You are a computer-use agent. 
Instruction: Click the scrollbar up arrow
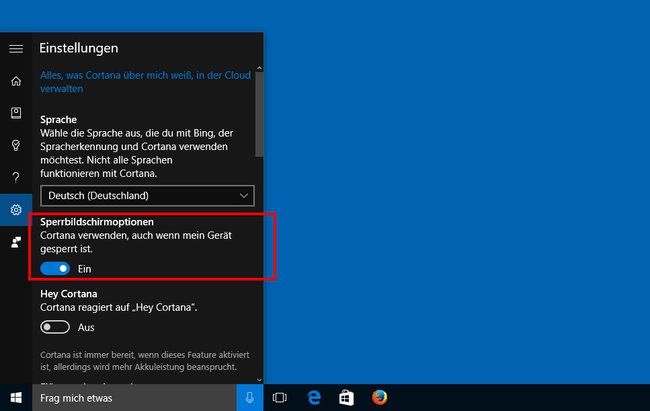point(260,68)
